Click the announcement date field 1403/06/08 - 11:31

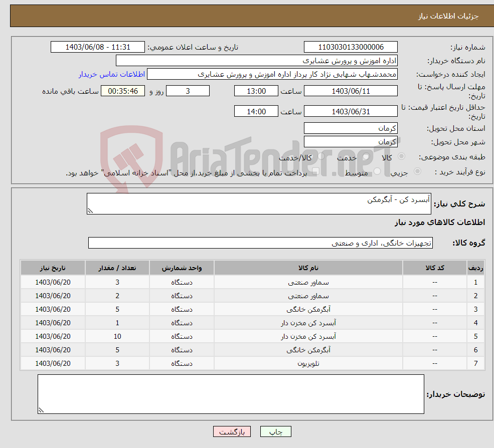point(98,47)
